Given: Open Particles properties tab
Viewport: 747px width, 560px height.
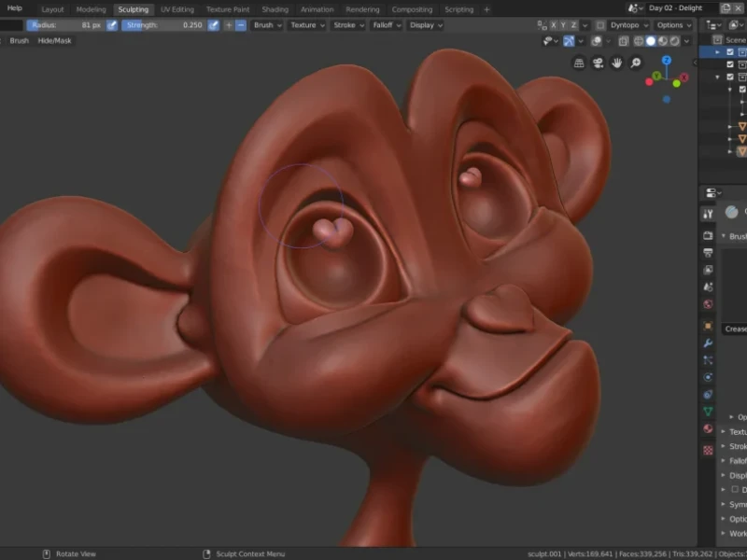Looking at the screenshot, I should [x=708, y=360].
